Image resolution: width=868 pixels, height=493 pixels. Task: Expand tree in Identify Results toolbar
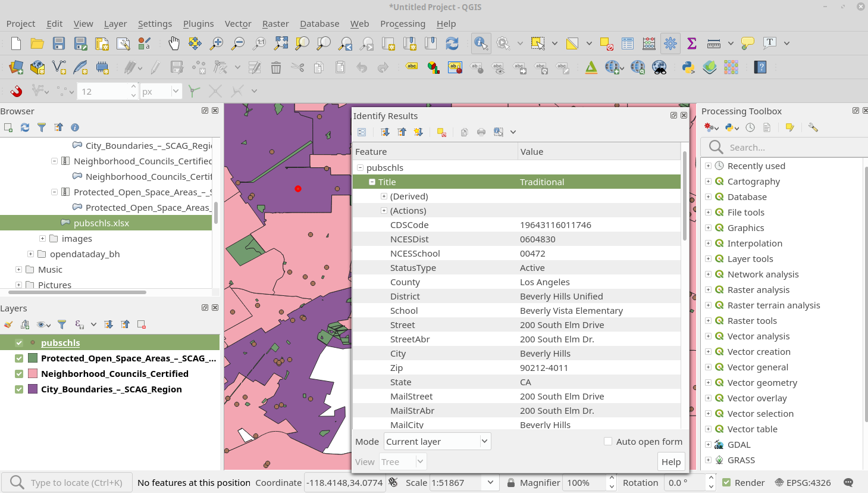click(x=385, y=132)
